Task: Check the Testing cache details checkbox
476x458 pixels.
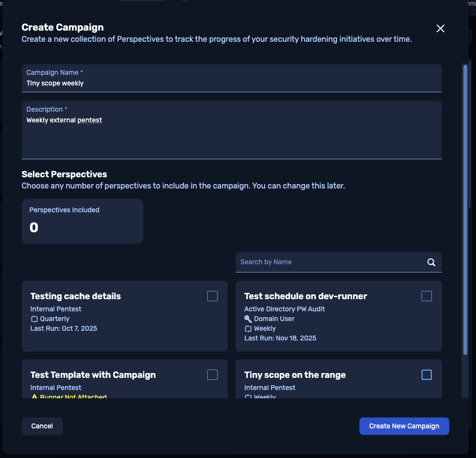Action: click(x=212, y=296)
